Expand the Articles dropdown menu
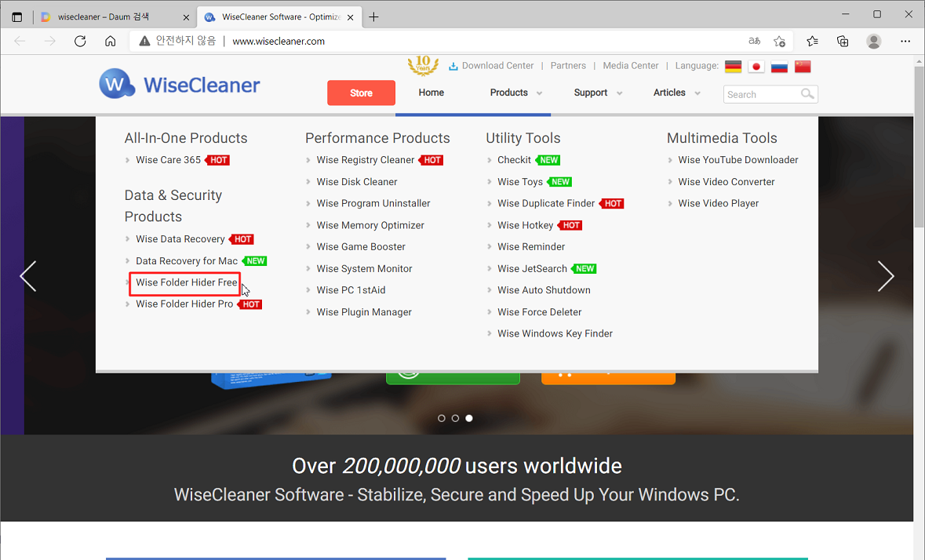The height and width of the screenshot is (560, 925). click(676, 93)
